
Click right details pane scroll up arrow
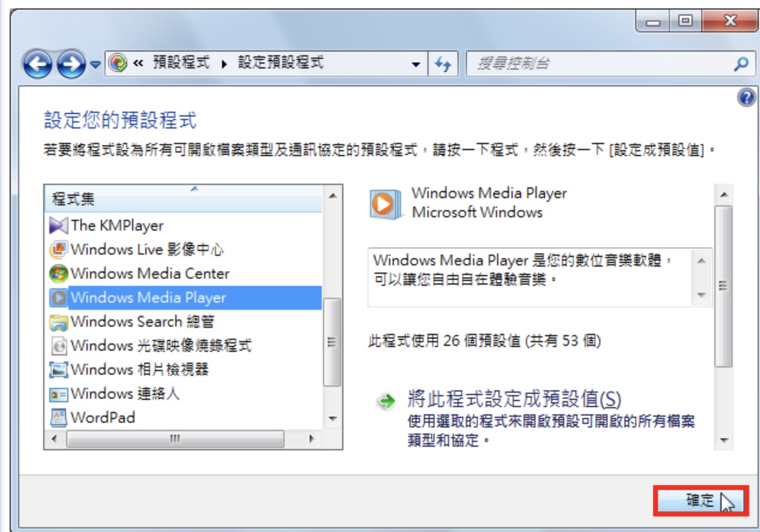(723, 195)
